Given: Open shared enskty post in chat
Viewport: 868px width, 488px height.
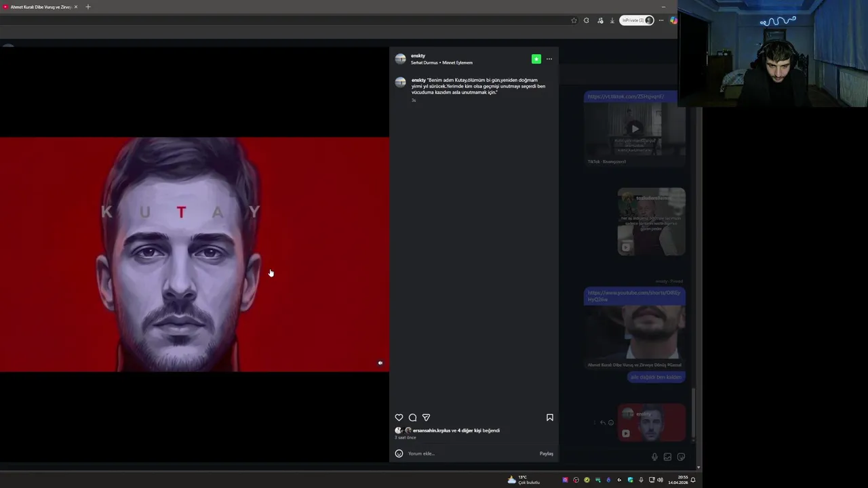Looking at the screenshot, I should [x=651, y=422].
